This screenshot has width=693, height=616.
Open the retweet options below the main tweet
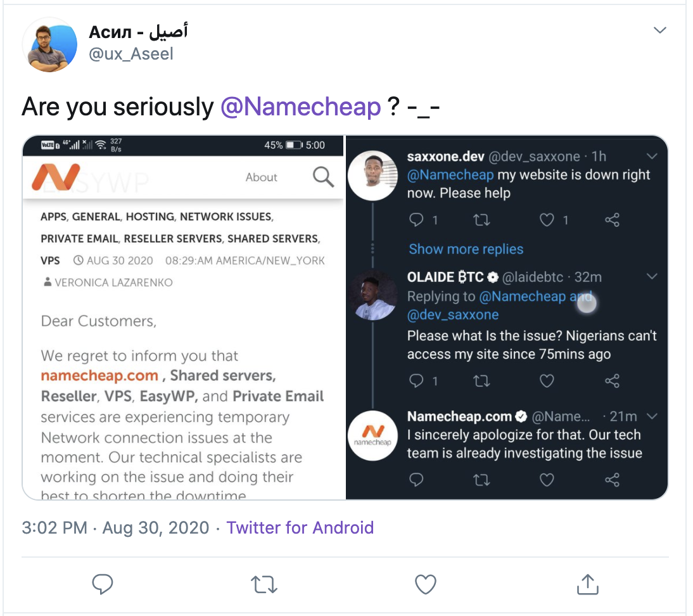(x=264, y=584)
